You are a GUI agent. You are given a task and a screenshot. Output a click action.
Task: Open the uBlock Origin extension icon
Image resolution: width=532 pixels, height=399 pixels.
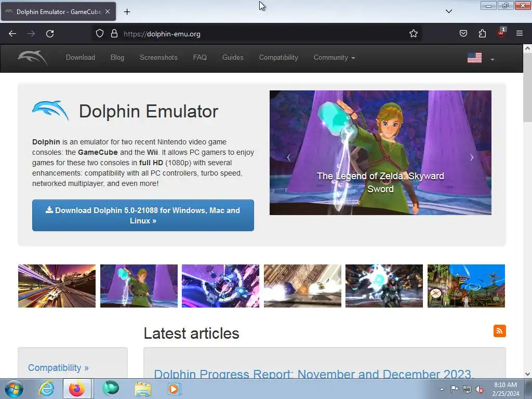[x=501, y=33]
